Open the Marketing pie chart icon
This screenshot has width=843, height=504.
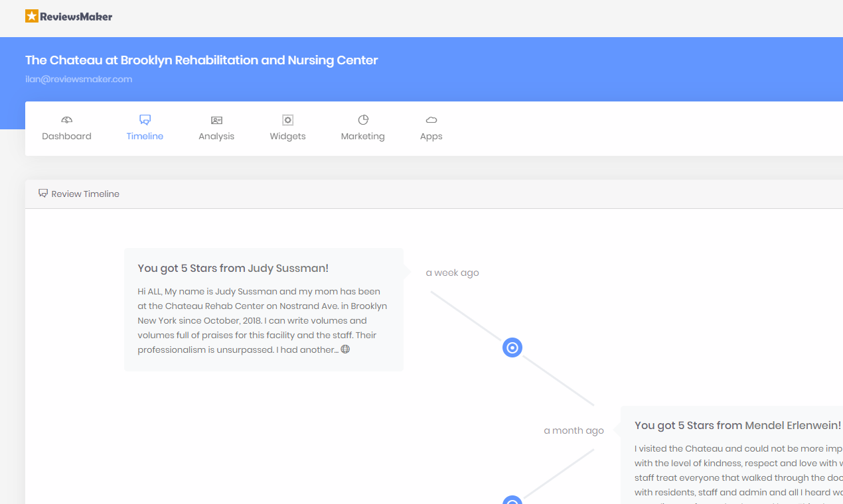pos(363,120)
